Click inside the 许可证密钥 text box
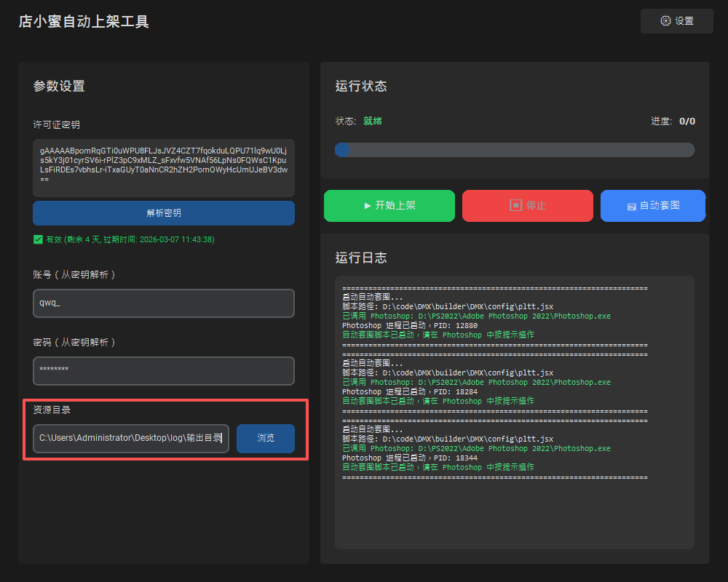 [164, 167]
